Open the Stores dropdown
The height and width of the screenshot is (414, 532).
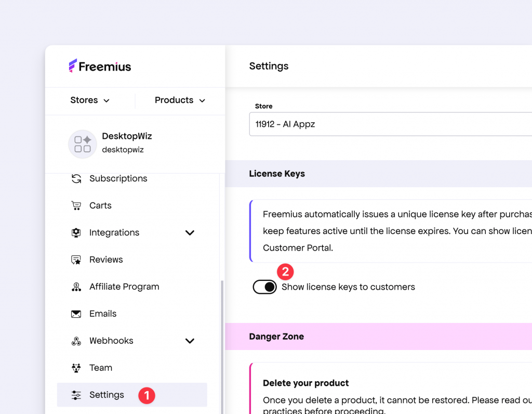pyautogui.click(x=90, y=100)
